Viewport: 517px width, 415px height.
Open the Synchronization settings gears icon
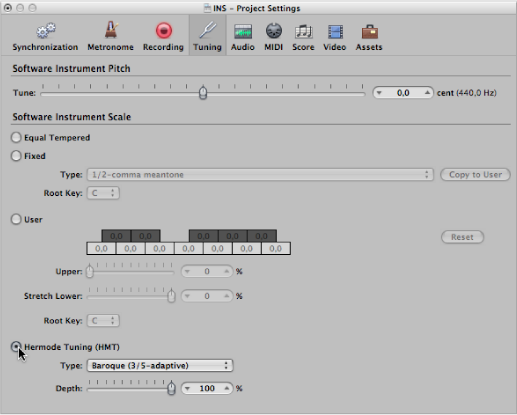point(46,31)
